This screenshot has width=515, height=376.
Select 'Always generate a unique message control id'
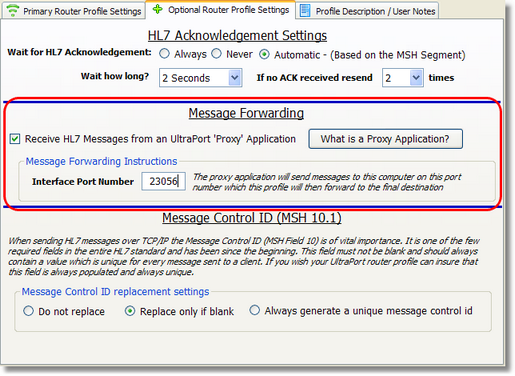pyautogui.click(x=254, y=310)
